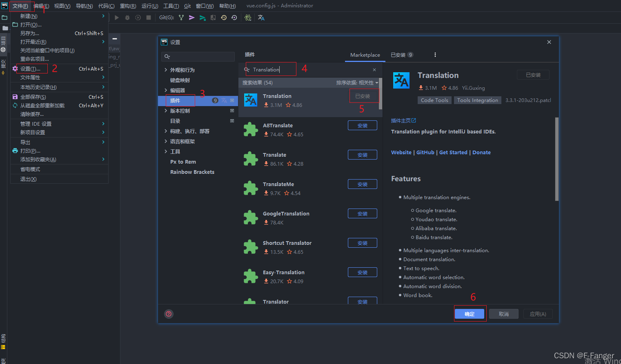Focus the settings search field
The width and height of the screenshot is (621, 364).
(198, 56)
